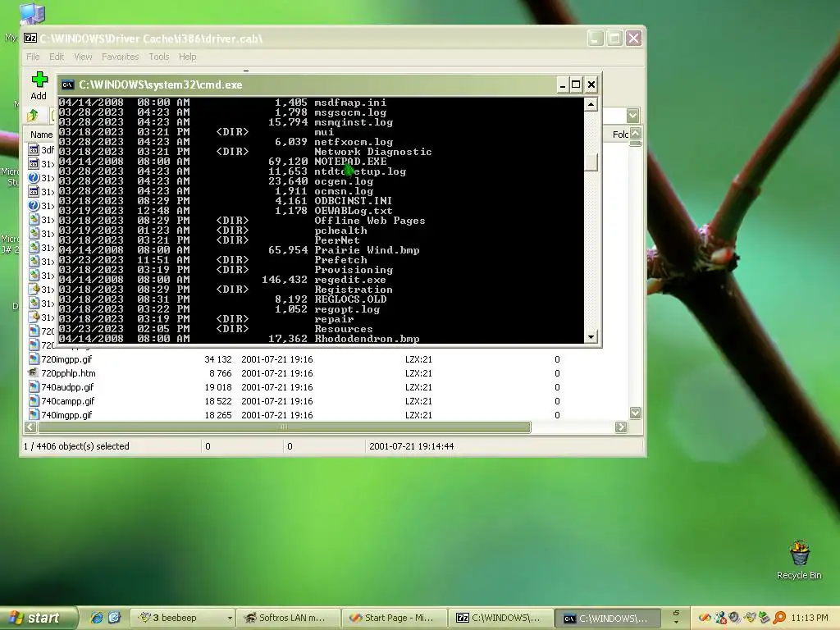Open the Recycle Bin
The image size is (840, 630).
click(x=799, y=554)
